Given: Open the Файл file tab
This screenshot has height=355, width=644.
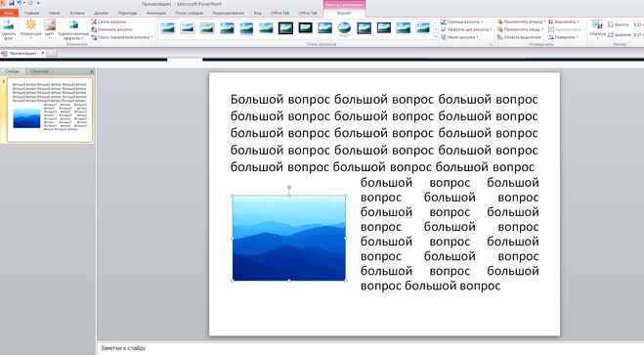Looking at the screenshot, I should tap(9, 13).
